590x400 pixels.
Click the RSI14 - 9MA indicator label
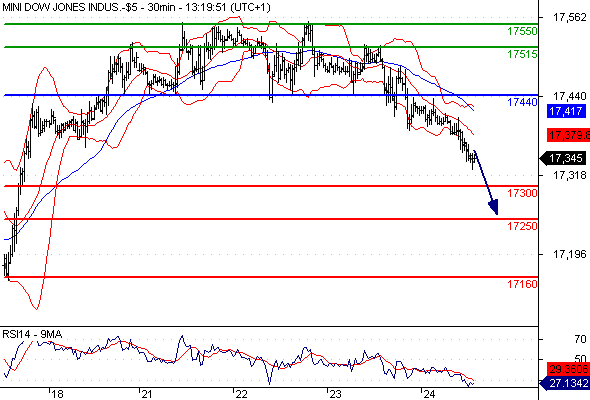coord(32,334)
